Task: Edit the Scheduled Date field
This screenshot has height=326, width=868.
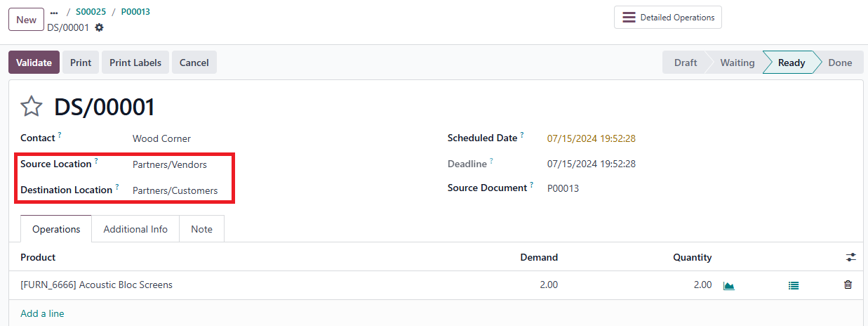Action: click(591, 138)
